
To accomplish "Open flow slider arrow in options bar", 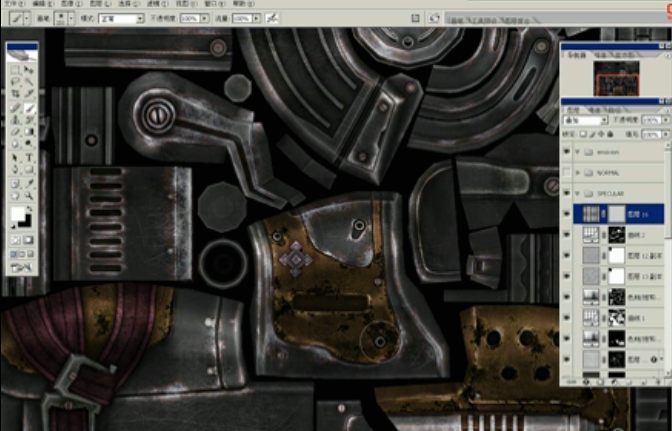I will point(256,18).
